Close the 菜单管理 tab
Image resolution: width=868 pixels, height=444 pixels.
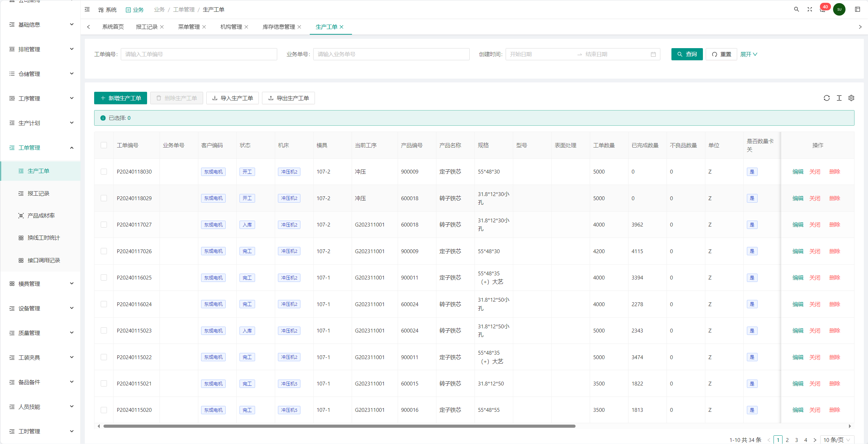pyautogui.click(x=204, y=27)
